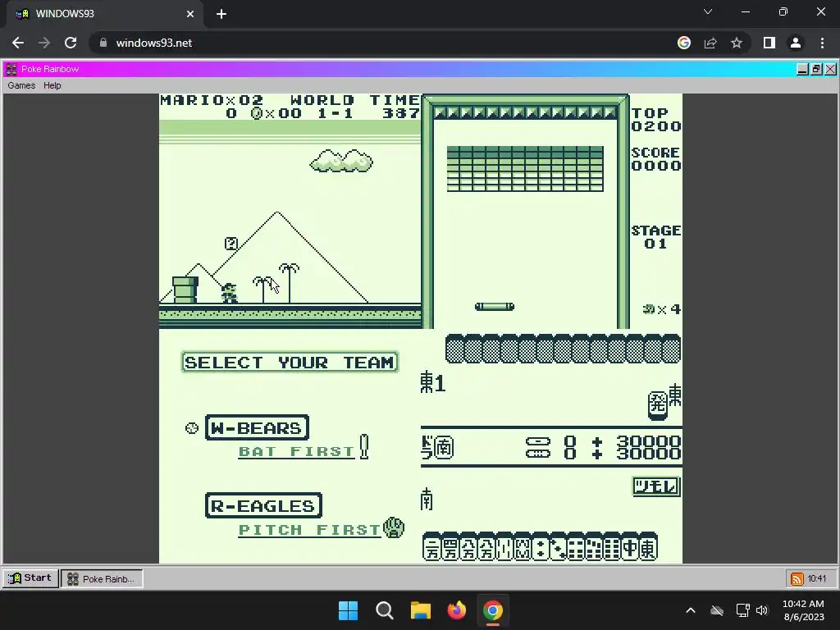Click the volume speaker tray icon
840x630 pixels.
(762, 610)
